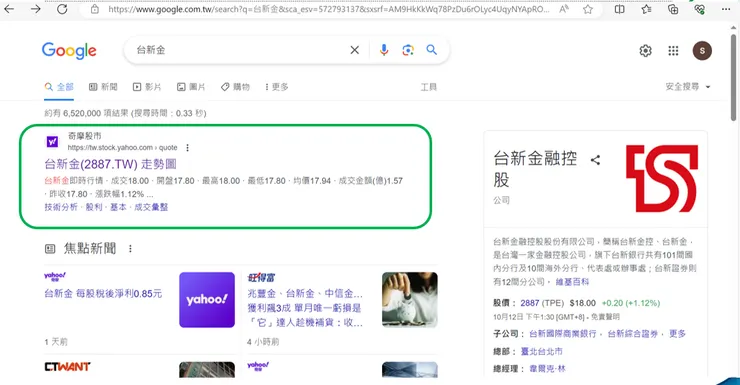Expand the 更多 search categories
Image resolution: width=740 pixels, height=385 pixels.
click(x=277, y=87)
